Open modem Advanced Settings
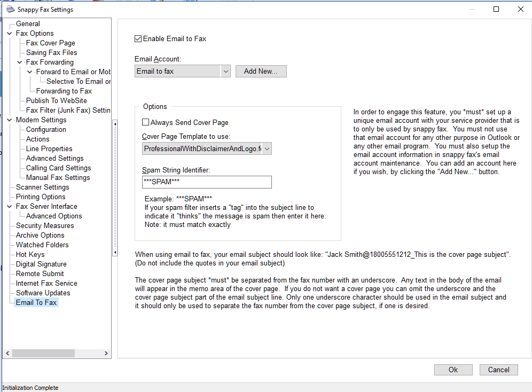This screenshot has height=392, width=532. click(x=54, y=159)
